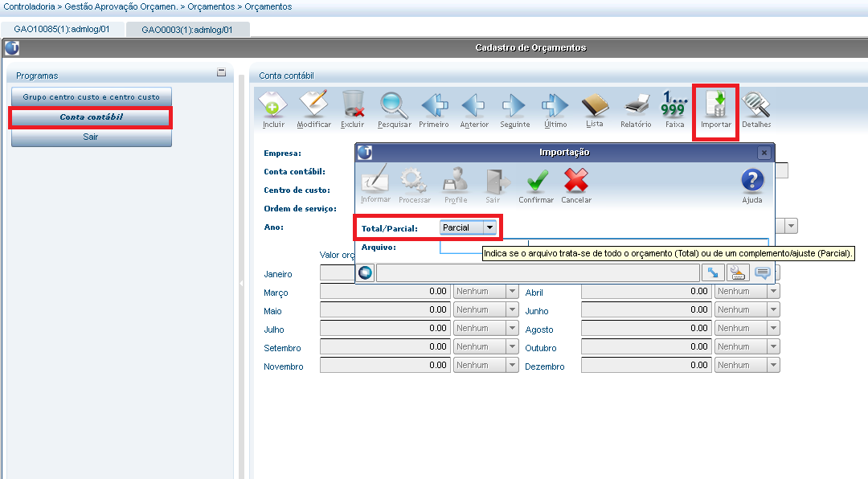The height and width of the screenshot is (479, 868).
Task: Click the Modificar toolbar icon
Action: (314, 109)
